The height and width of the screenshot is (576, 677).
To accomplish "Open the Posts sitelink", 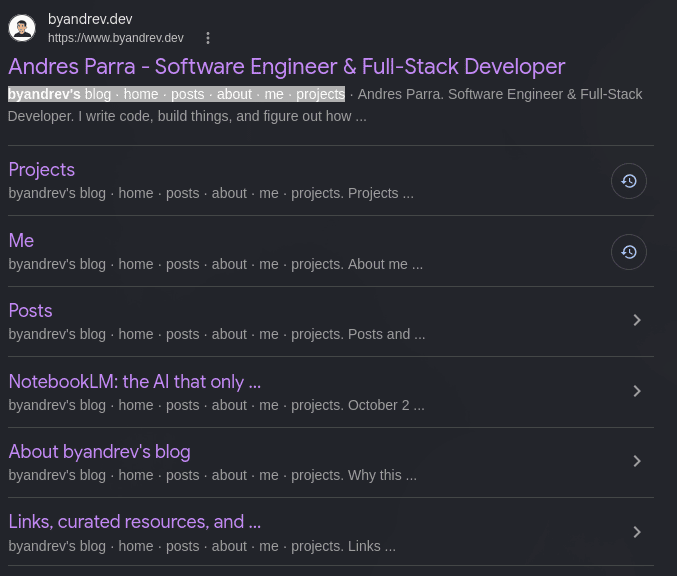I will pos(30,311).
